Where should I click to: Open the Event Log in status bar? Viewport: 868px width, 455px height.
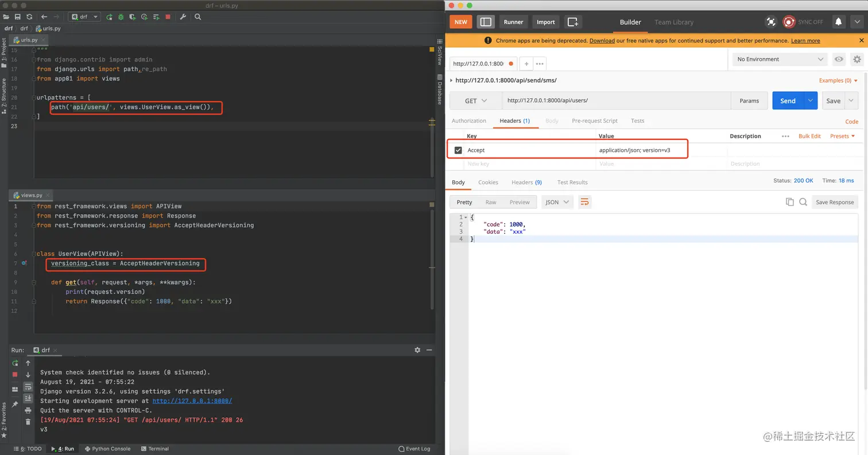coord(414,449)
